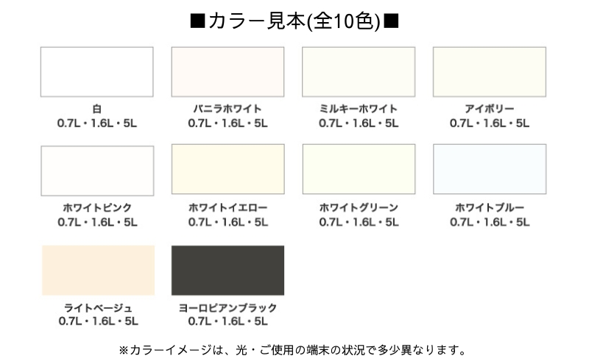Click the ホワイトイエロー color swatch

228,169
